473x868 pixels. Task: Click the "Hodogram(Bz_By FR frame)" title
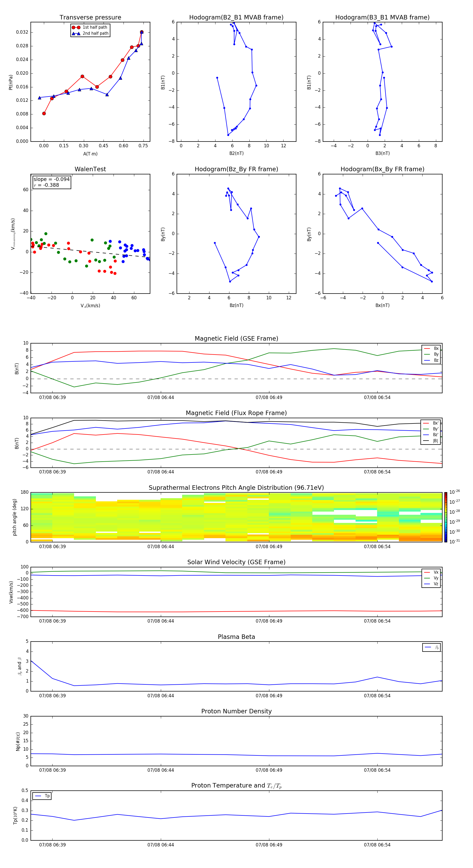point(236,169)
